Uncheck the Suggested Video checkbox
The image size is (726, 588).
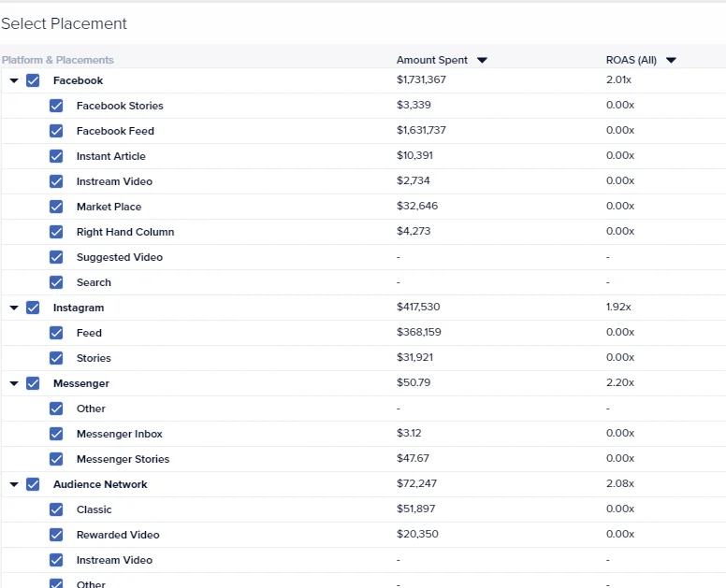[56, 257]
